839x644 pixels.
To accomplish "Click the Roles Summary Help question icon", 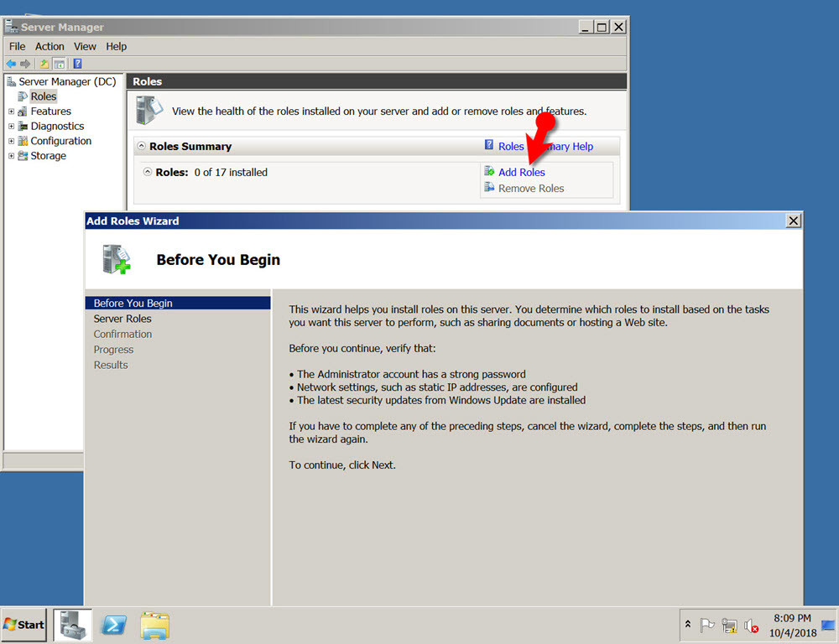I will click(x=489, y=145).
